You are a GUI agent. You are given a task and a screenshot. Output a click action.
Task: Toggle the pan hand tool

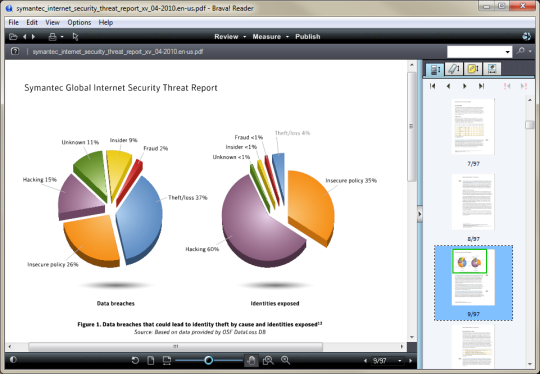click(251, 361)
